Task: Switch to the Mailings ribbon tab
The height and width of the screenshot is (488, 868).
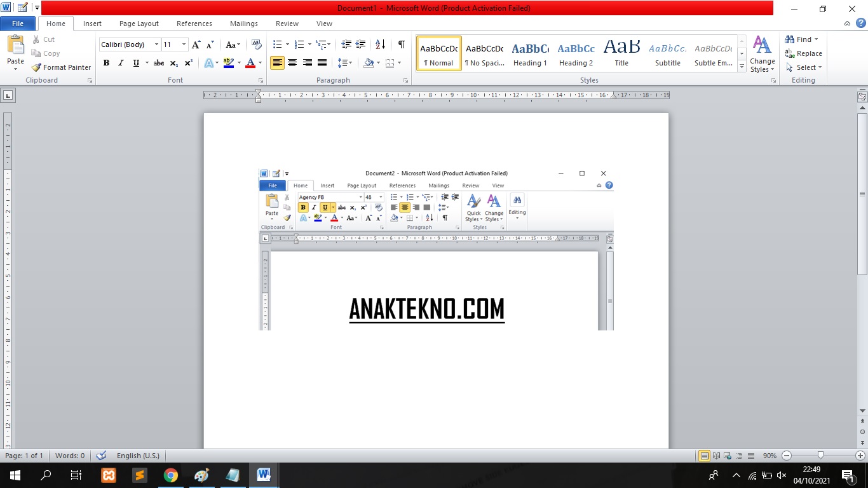Action: click(x=243, y=24)
